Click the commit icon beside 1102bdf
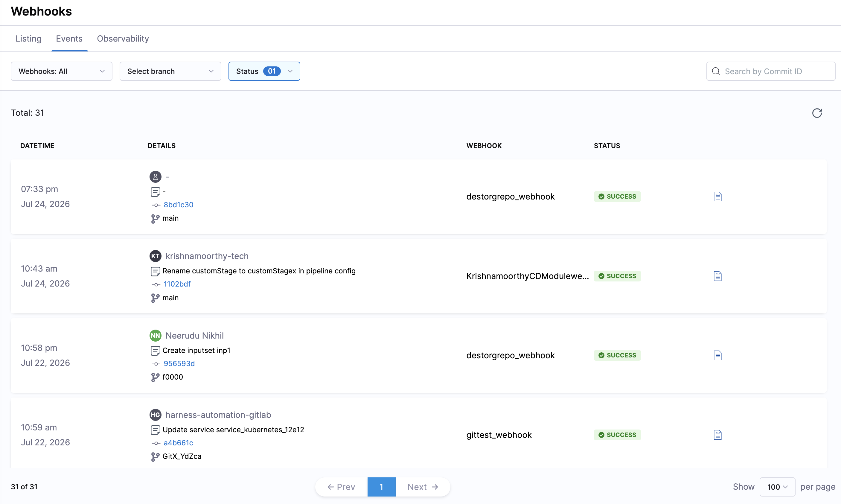Image resolution: width=841 pixels, height=504 pixels. 156,285
